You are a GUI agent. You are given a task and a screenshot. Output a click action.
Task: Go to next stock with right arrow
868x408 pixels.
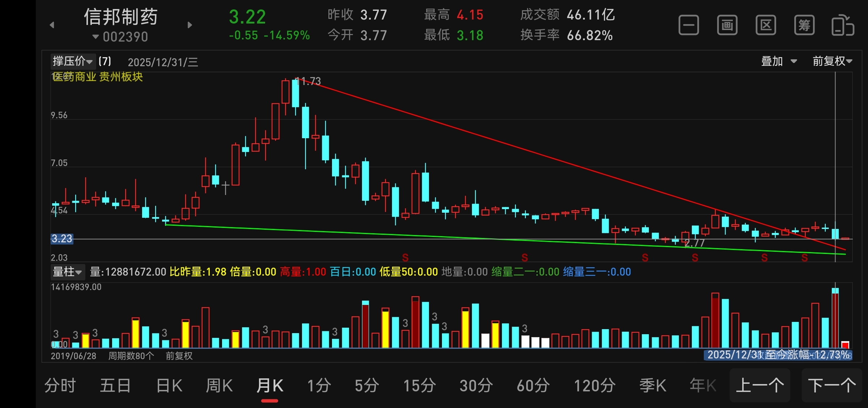[x=190, y=25]
